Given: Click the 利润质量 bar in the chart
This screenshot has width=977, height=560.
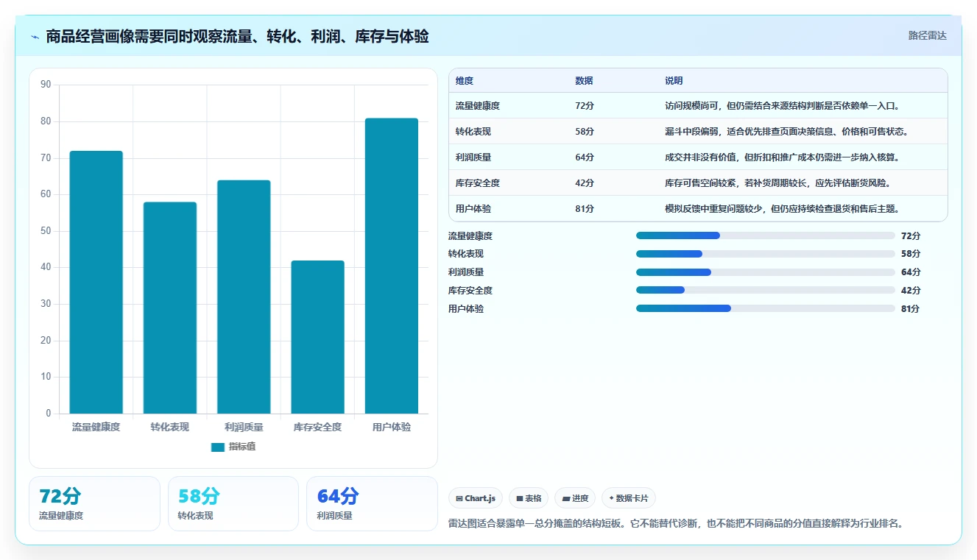Looking at the screenshot, I should click(x=244, y=297).
